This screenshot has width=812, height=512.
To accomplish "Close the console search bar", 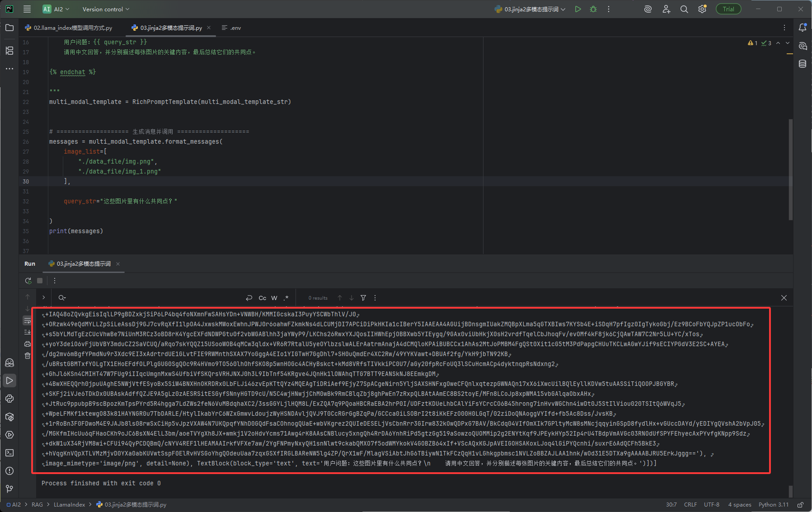I will tap(784, 298).
